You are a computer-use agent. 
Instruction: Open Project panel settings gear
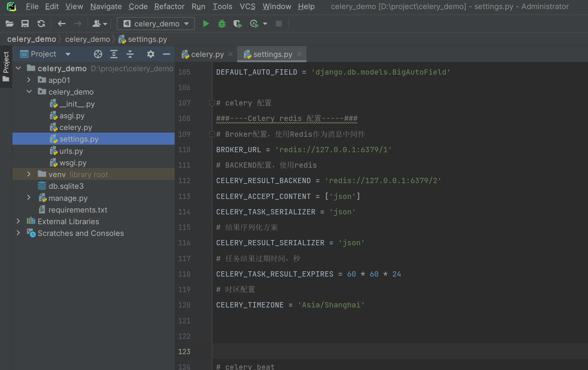[151, 54]
